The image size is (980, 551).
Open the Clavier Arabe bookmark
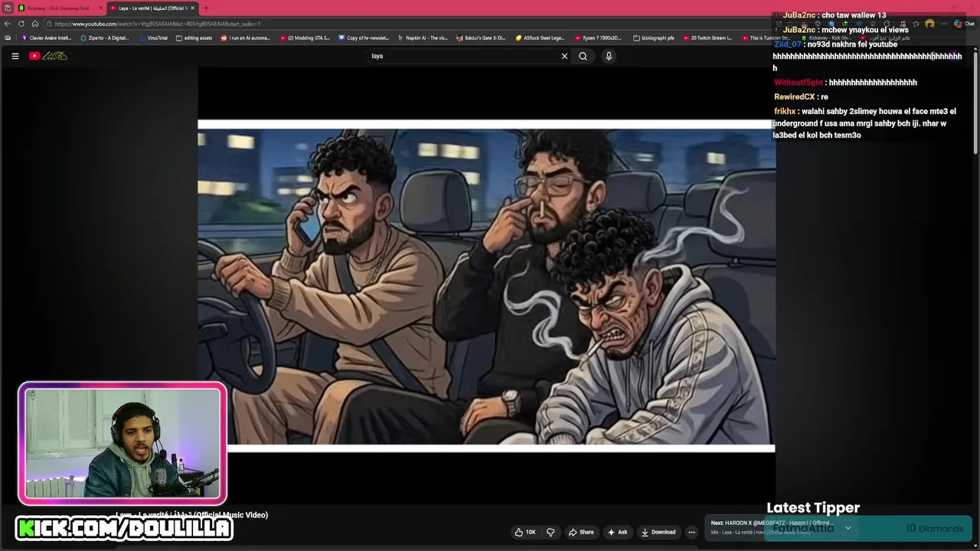pos(47,37)
